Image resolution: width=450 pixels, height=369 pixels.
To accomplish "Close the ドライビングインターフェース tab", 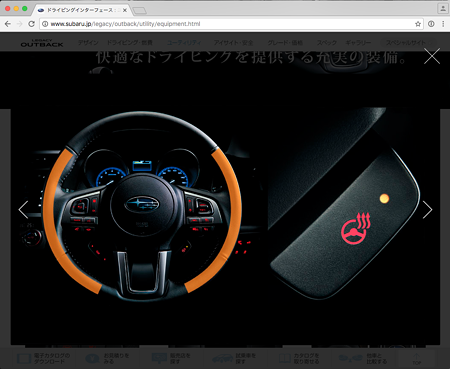I will pos(125,10).
